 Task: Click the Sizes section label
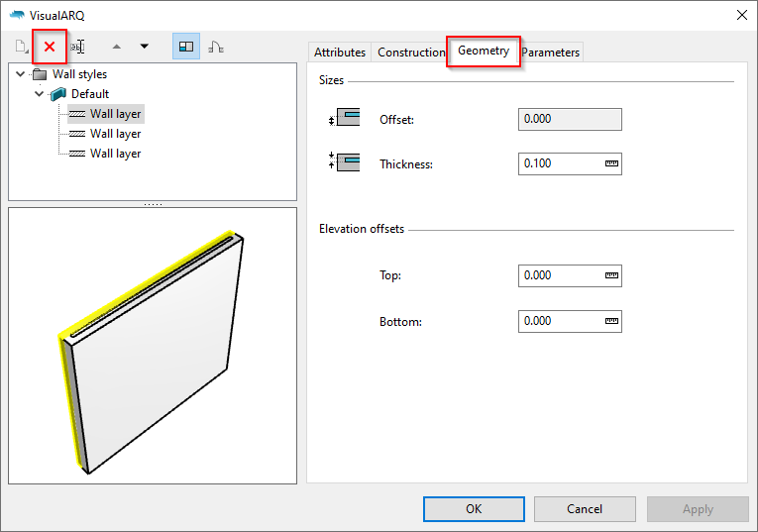click(331, 80)
